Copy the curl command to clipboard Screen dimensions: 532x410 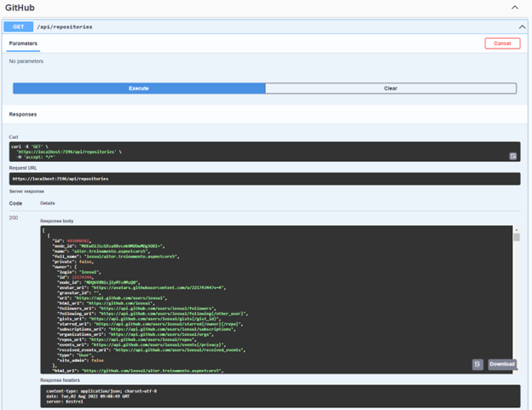coord(513,156)
